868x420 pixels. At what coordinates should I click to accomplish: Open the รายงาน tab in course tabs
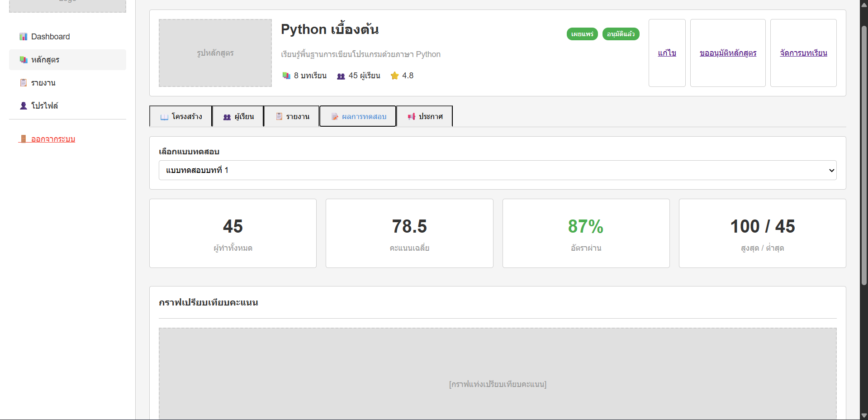292,116
